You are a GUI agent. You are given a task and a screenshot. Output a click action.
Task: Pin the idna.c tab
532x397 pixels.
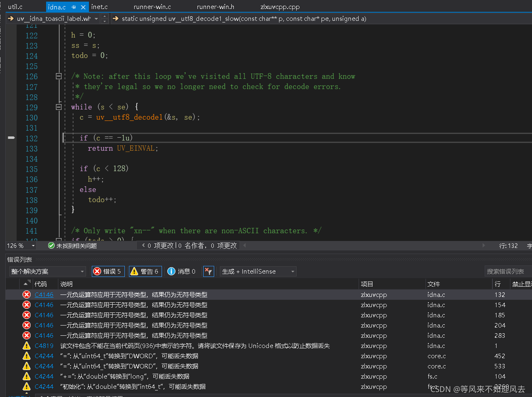click(x=74, y=7)
